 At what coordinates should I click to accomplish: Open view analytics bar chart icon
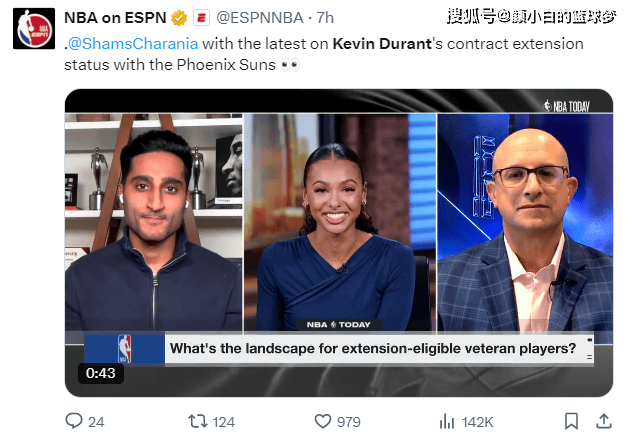[447, 422]
